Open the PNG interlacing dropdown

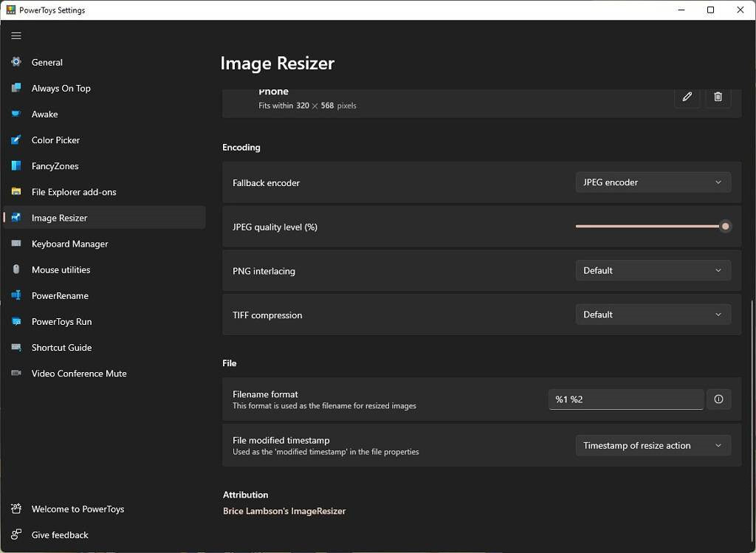[653, 271]
